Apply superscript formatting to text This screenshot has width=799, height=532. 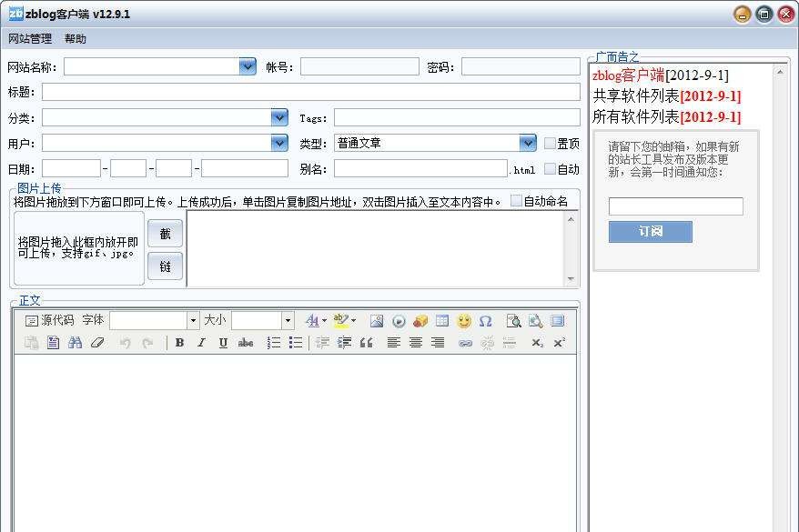[x=559, y=343]
